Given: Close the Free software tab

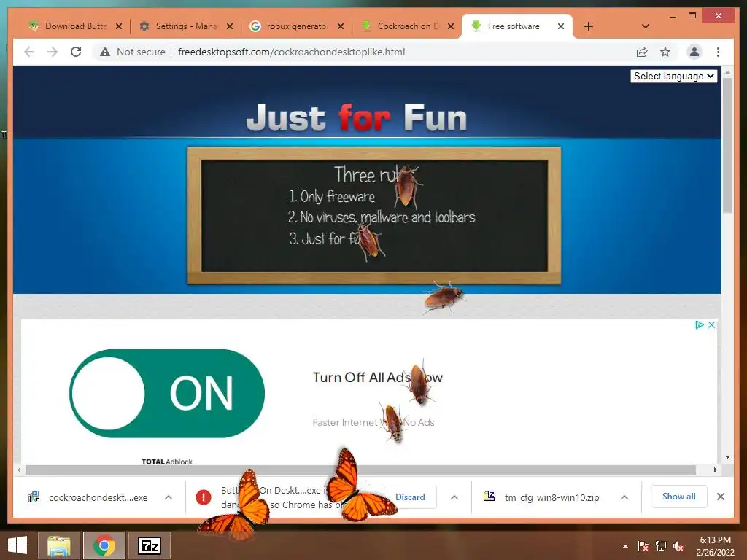Looking at the screenshot, I should [x=561, y=26].
